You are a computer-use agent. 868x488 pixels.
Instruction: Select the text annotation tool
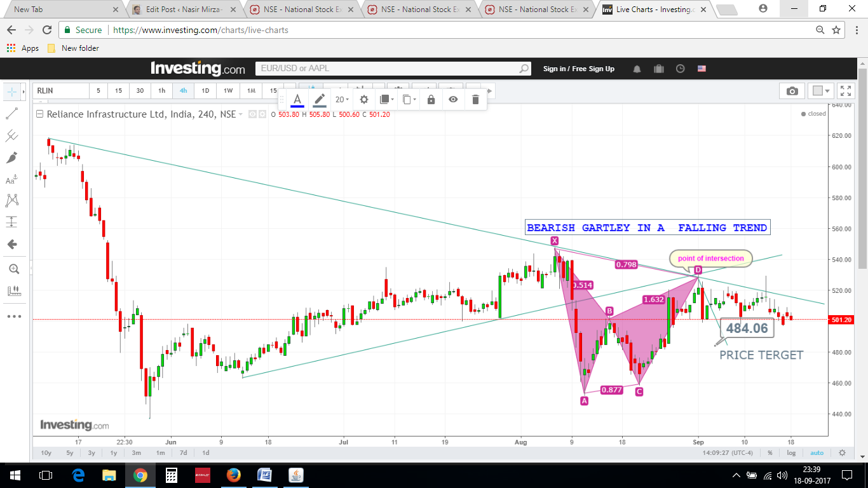click(12, 179)
